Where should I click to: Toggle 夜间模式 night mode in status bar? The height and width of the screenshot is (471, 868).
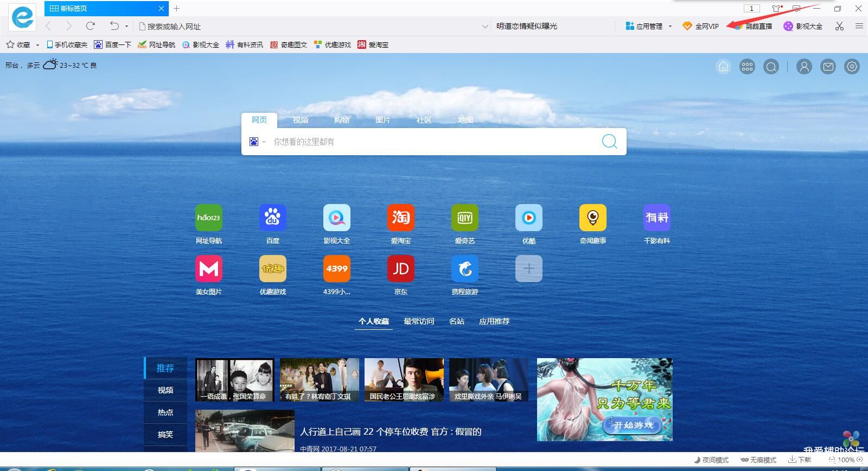[711, 460]
